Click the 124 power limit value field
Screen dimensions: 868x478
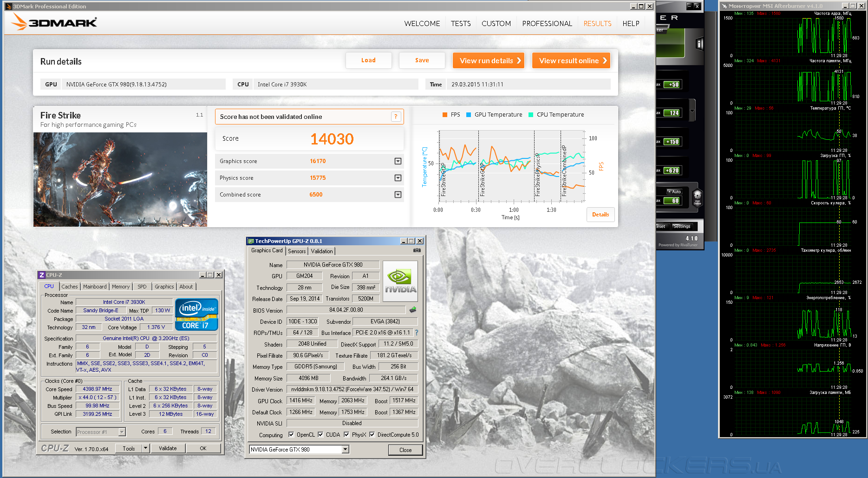coord(672,113)
